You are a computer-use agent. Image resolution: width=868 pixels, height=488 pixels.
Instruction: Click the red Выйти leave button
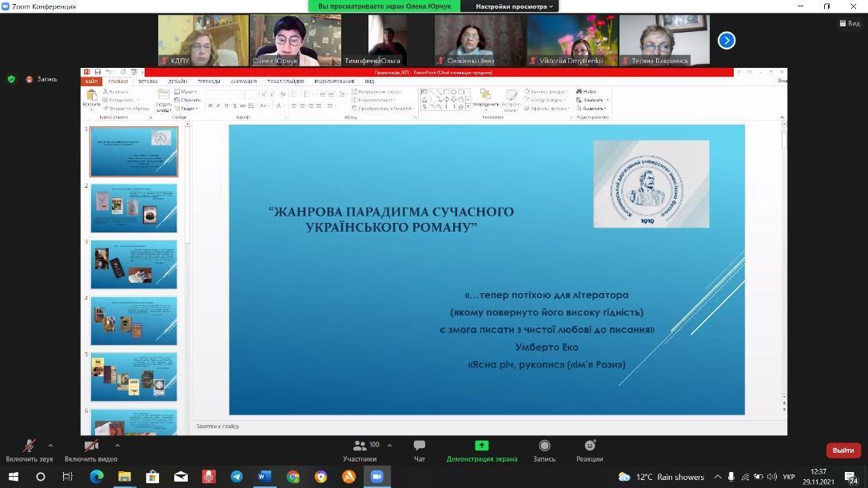842,450
